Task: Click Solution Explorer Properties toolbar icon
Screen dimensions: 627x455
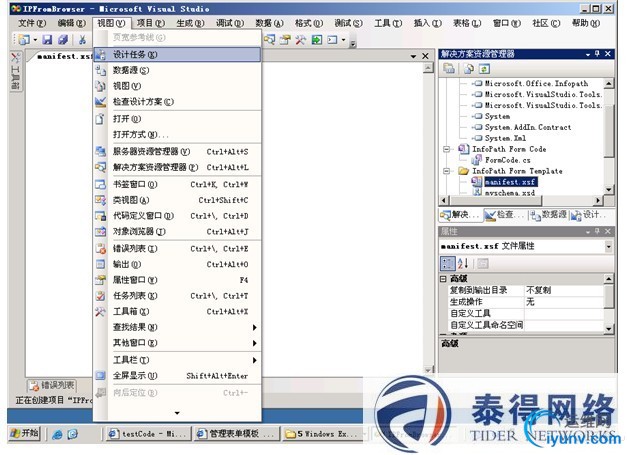Action: [449, 69]
